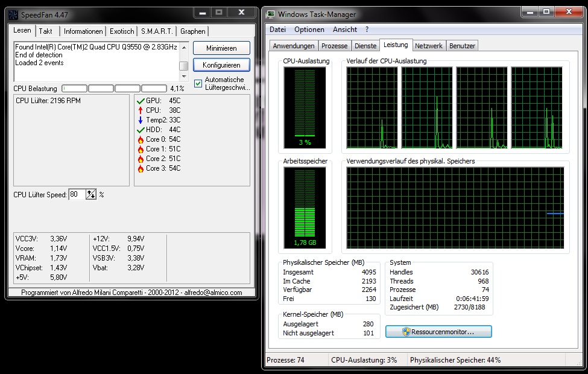The image size is (588, 374).
Task: Switch to the Dienste tab
Action: 365,46
